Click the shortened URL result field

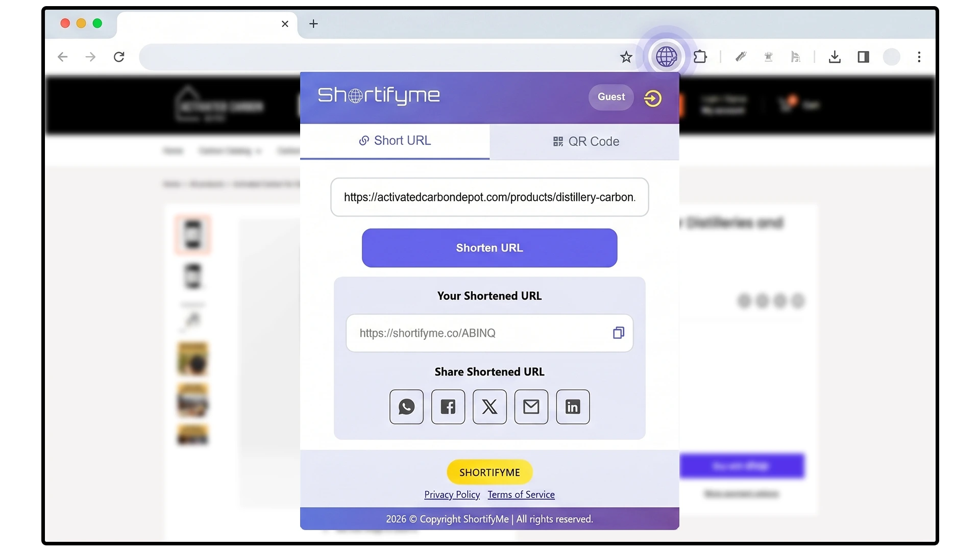489,333
